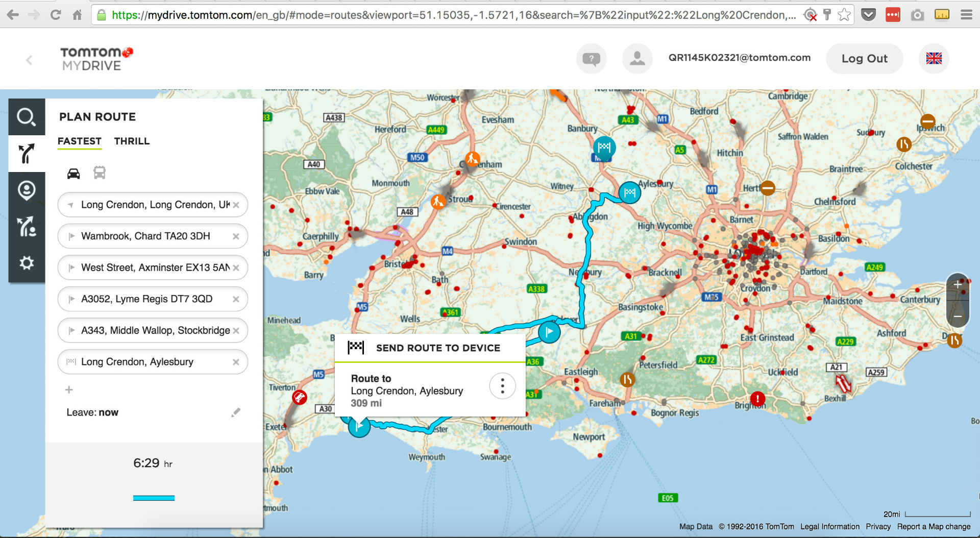Click the Map Data link

pos(696,527)
